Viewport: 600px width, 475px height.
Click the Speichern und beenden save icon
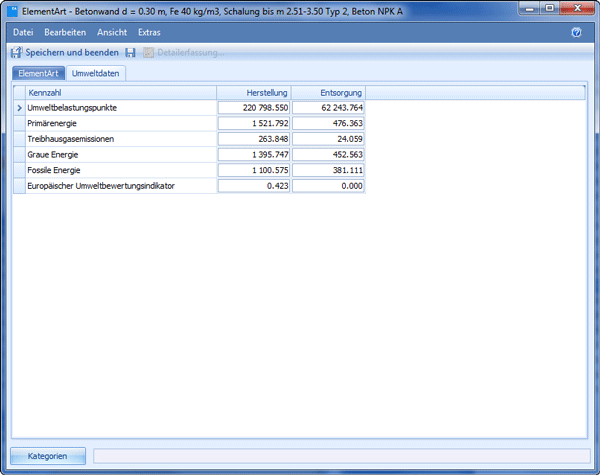(16, 52)
